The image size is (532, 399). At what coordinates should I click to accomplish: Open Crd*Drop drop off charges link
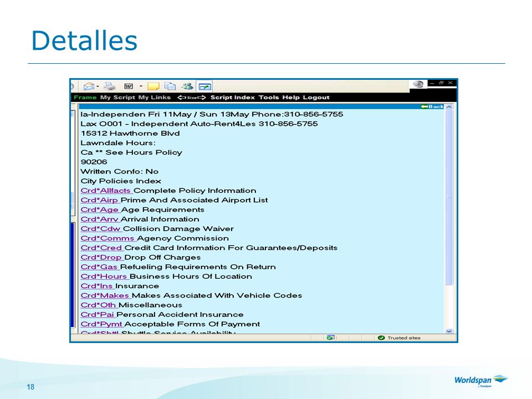click(101, 257)
